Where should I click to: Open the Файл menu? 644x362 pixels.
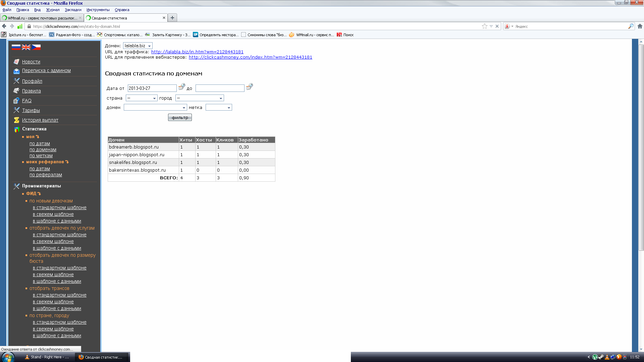pos(7,10)
